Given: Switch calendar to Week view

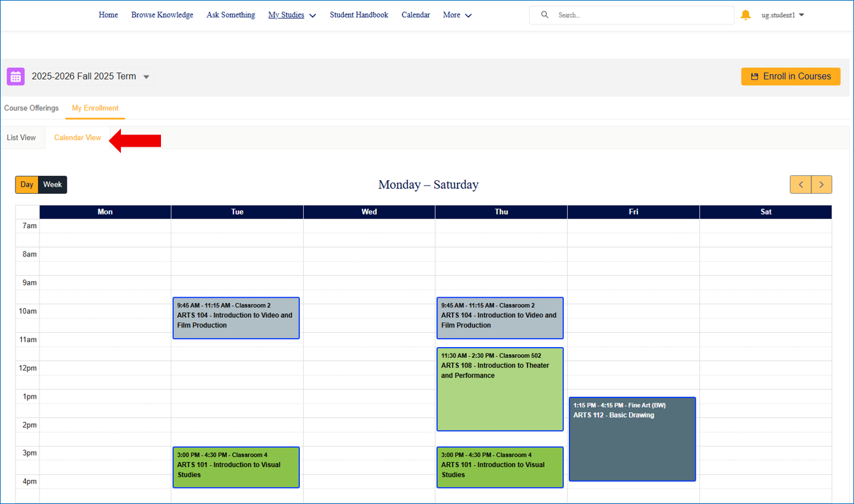Looking at the screenshot, I should 52,185.
